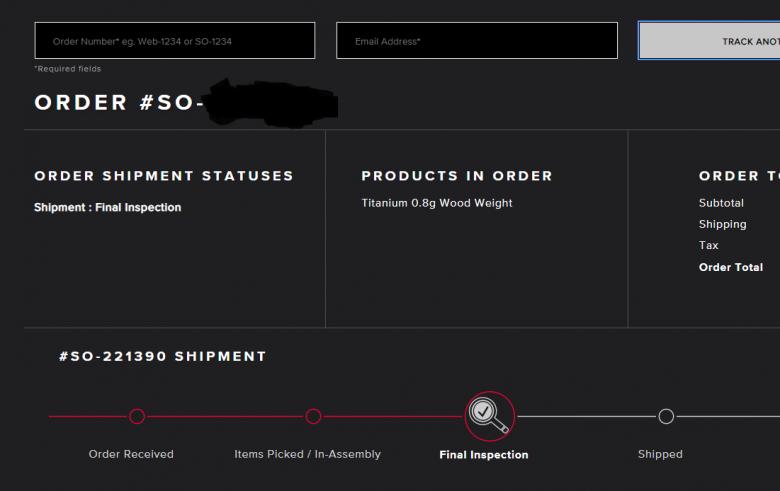Select the Titanium 0.8g Wood Weight product
The height and width of the screenshot is (491, 780).
pyautogui.click(x=437, y=203)
